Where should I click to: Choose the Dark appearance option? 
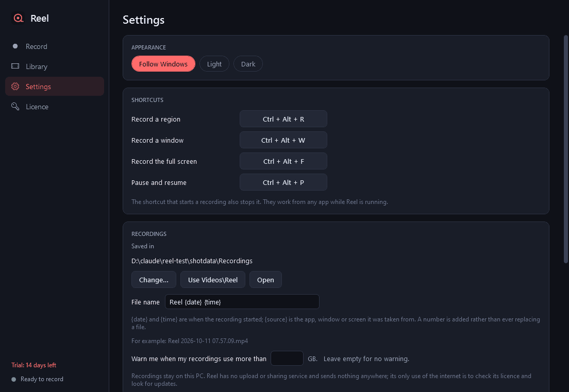tap(248, 64)
